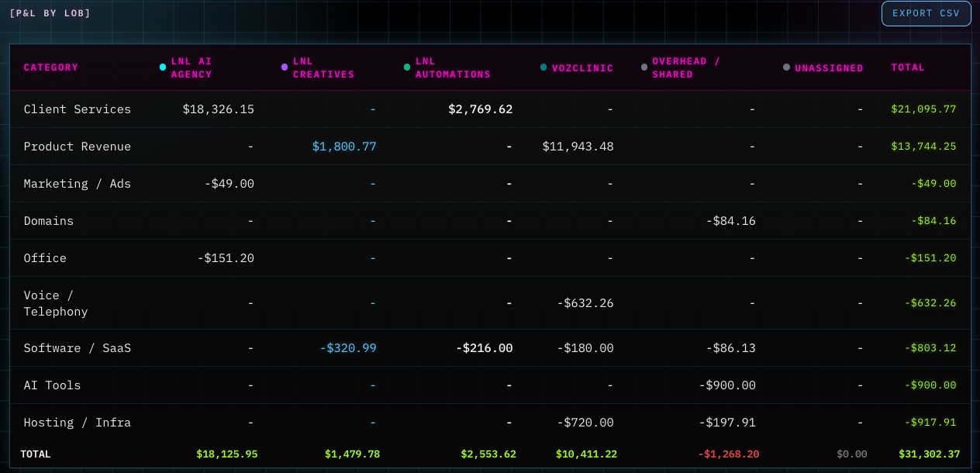Click the -$86.13 Overhead Software cell
Screen dimensions: 980x473
pyautogui.click(x=731, y=348)
